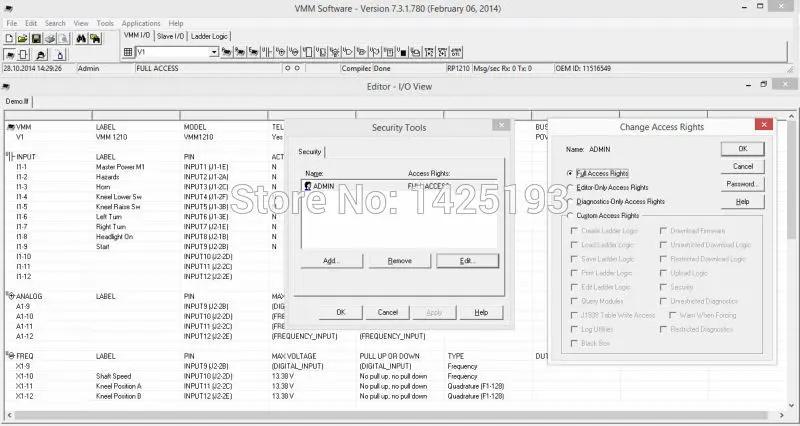The width and height of the screenshot is (800, 426).
Task: Tick the Warn When Forcing checkbox
Action: pyautogui.click(x=672, y=315)
